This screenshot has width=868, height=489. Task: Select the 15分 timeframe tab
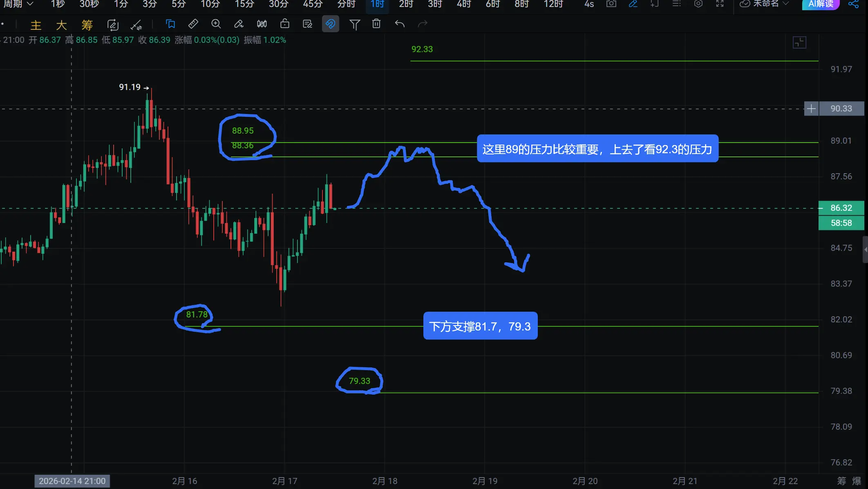[244, 4]
